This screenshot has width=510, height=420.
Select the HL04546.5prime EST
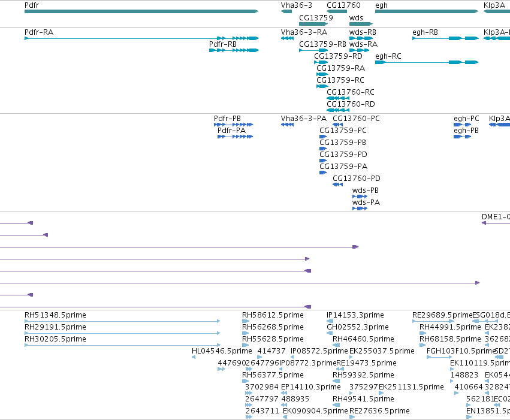click(194, 357)
